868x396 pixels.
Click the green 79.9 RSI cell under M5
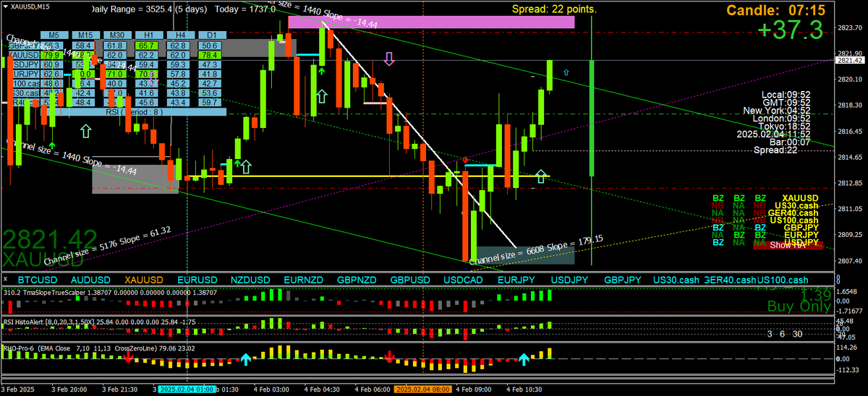tap(51, 54)
